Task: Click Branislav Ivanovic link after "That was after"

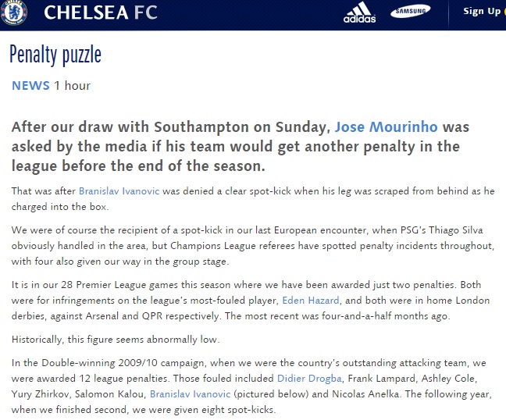Action: 119,191
